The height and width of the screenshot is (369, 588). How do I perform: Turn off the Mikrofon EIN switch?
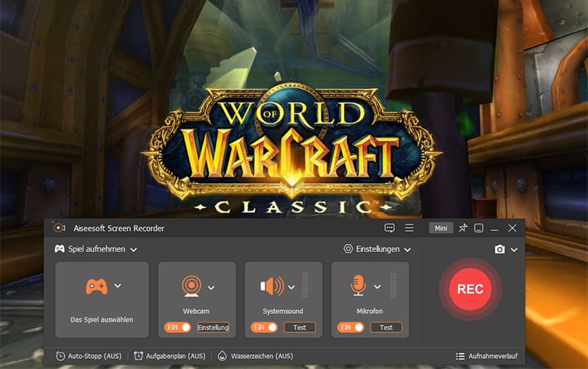point(351,327)
